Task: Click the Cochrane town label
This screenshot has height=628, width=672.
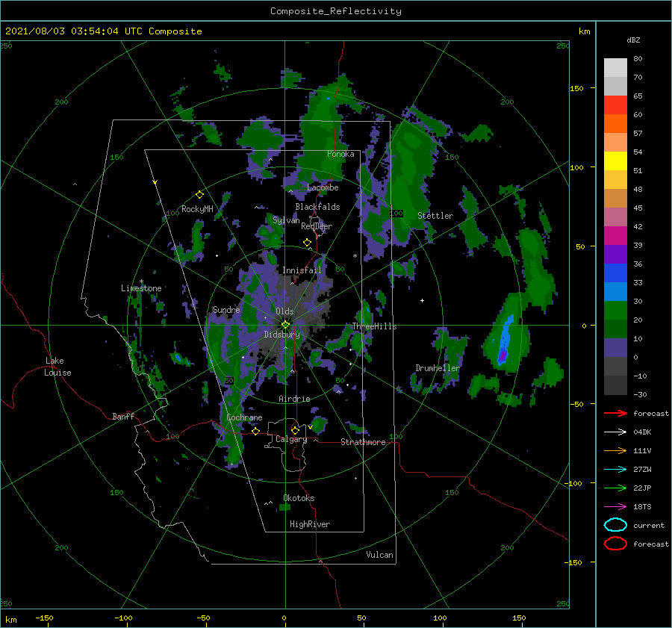Action: pyautogui.click(x=244, y=417)
